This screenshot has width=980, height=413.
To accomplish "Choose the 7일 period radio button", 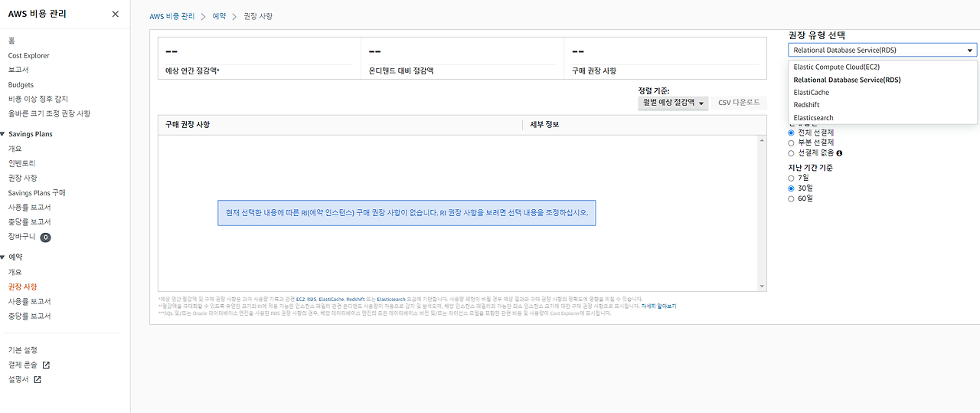I will click(x=792, y=178).
